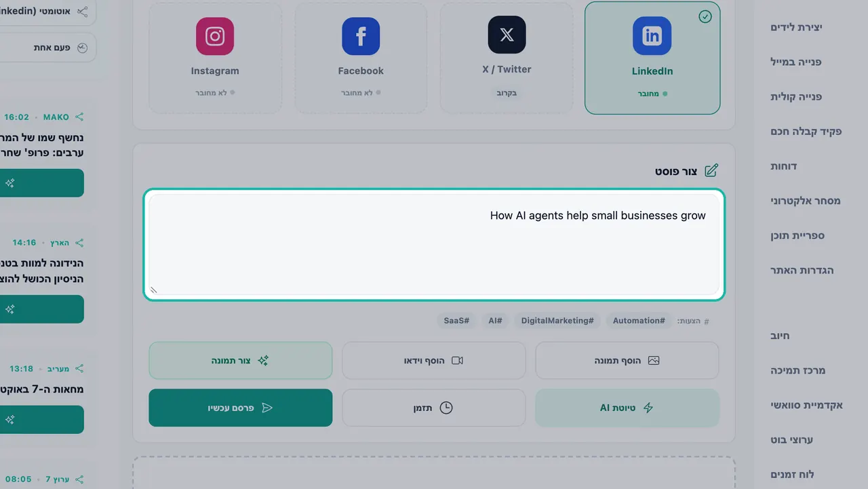Screen dimensions: 868x489
Task: Open מסחר אלקטרוני in the sidebar
Action: point(806,201)
